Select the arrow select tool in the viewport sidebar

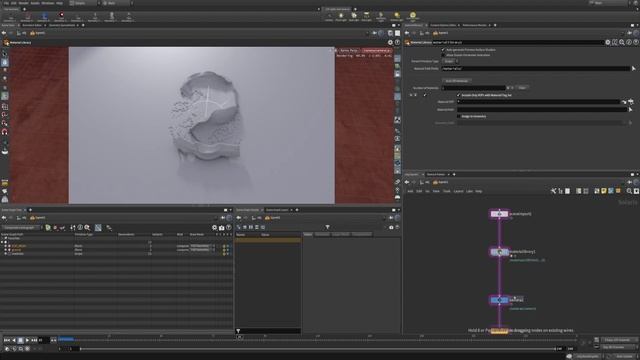(x=4, y=53)
